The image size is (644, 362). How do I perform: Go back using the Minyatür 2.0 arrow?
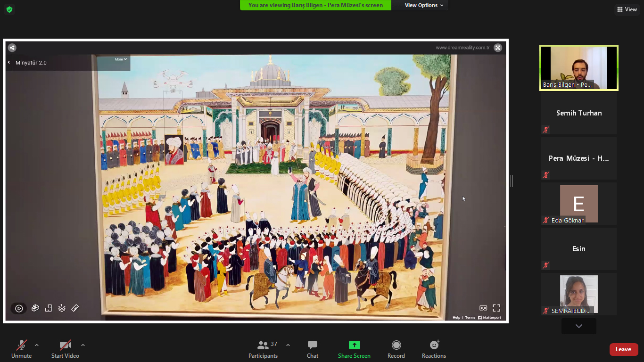pyautogui.click(x=8, y=62)
